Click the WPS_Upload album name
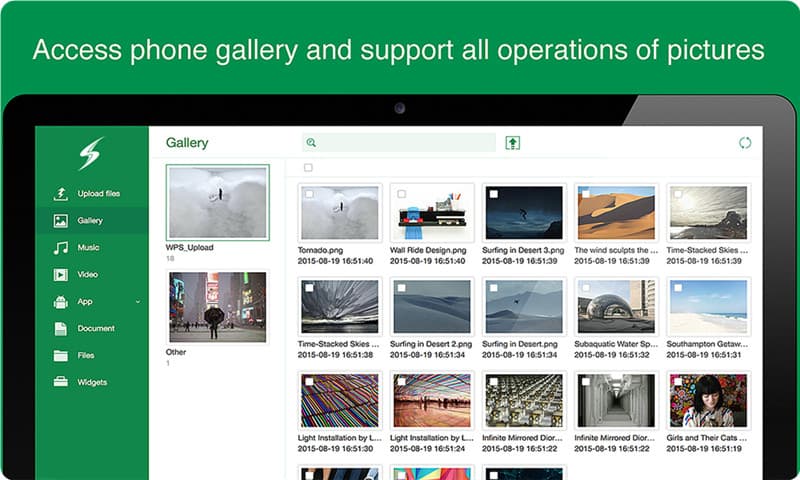 tap(189, 247)
